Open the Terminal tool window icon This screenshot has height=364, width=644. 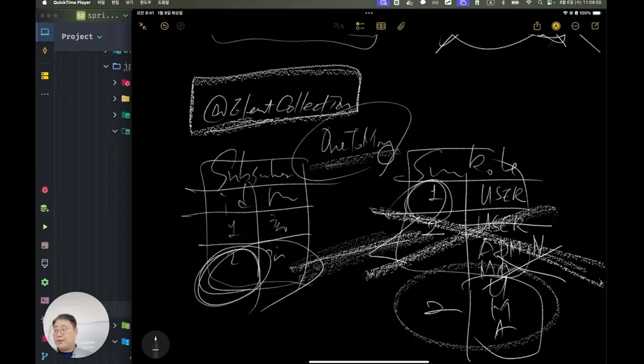point(45,300)
